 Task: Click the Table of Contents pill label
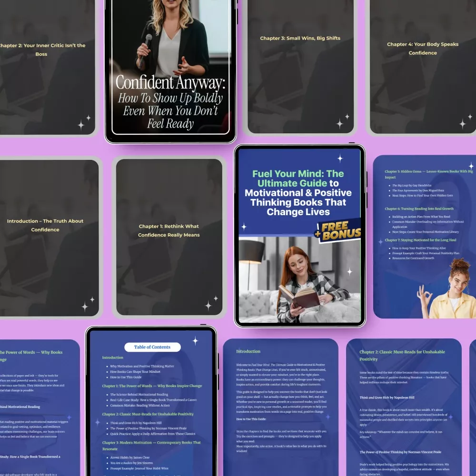152,347
